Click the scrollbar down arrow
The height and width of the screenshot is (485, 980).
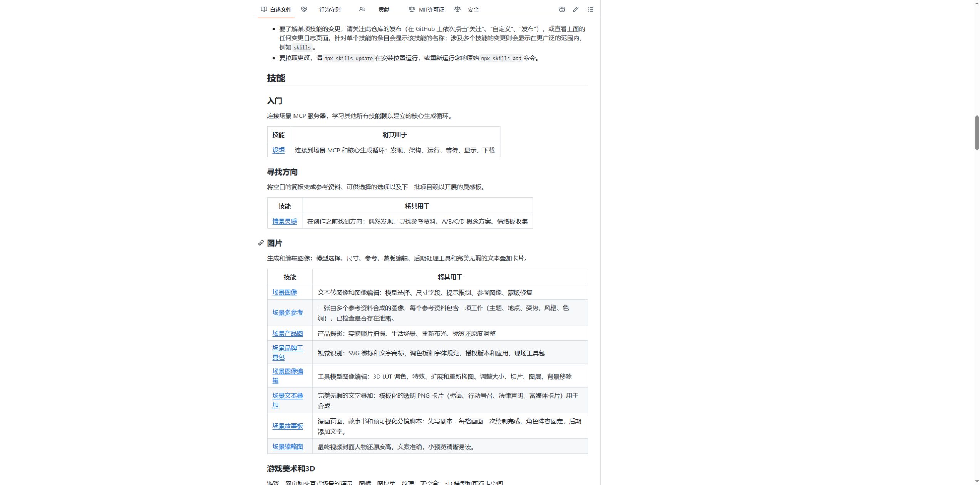(977, 482)
